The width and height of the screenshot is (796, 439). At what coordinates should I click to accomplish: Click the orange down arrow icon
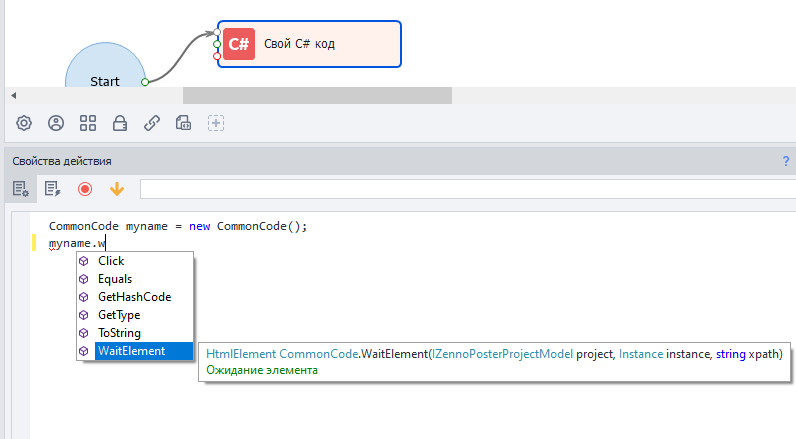pos(117,189)
